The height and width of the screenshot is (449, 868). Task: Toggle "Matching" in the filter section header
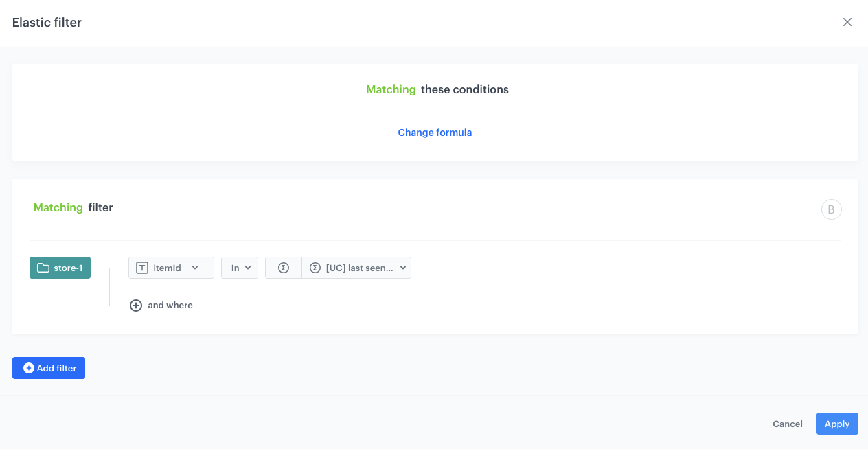pos(58,207)
